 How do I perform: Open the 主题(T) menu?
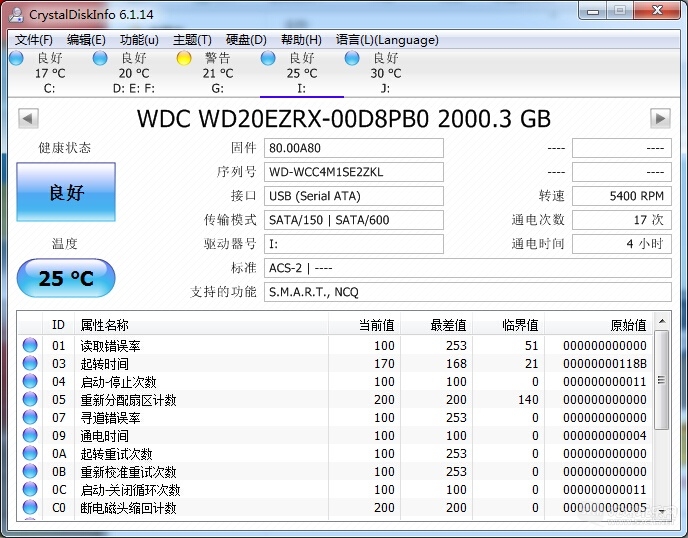[192, 40]
